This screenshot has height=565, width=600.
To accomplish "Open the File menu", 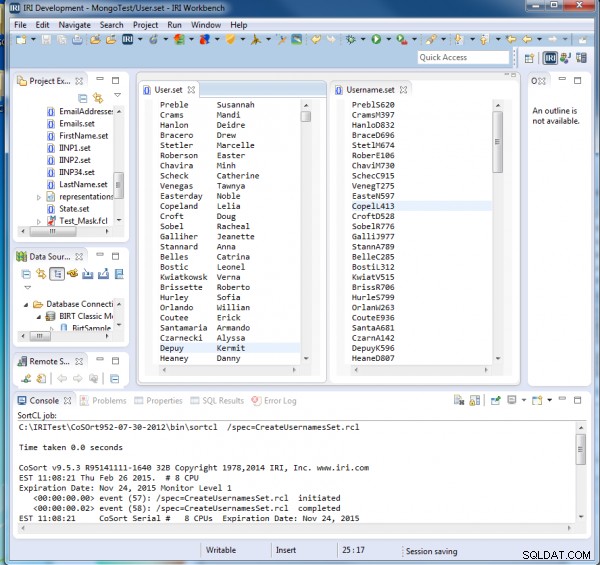I will pos(20,25).
